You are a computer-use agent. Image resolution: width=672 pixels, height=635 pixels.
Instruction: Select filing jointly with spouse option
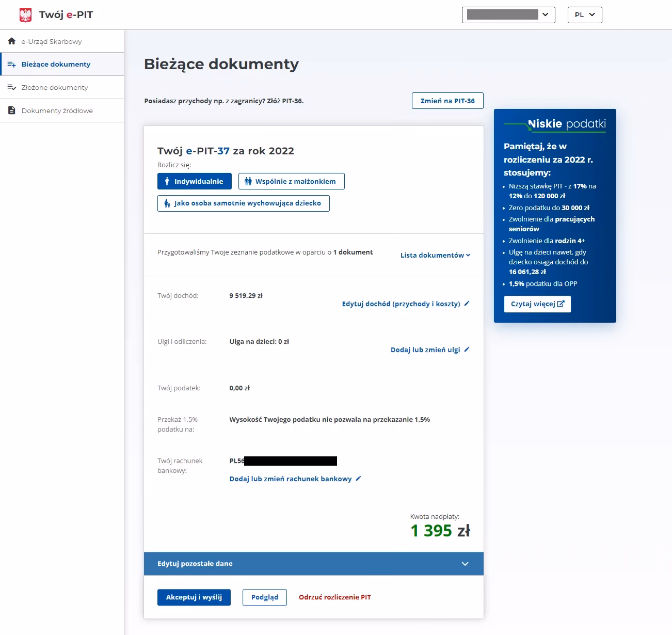[x=291, y=181]
